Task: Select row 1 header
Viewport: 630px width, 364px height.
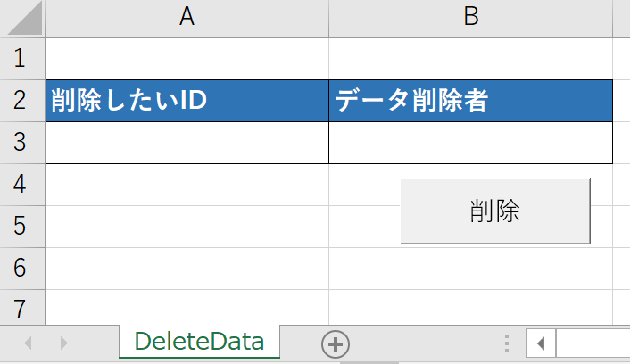Action: 22,59
